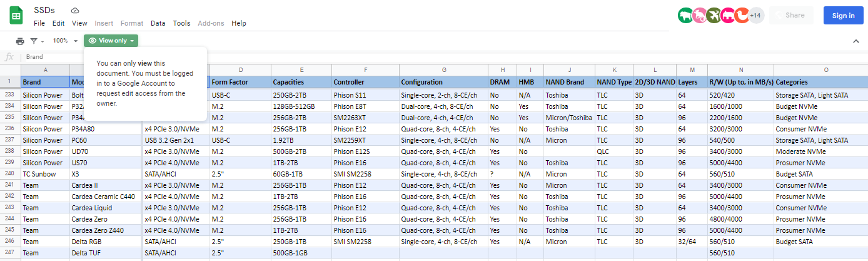Click the NAND Brand header cell
This screenshot has width=868, height=261.
[x=569, y=82]
